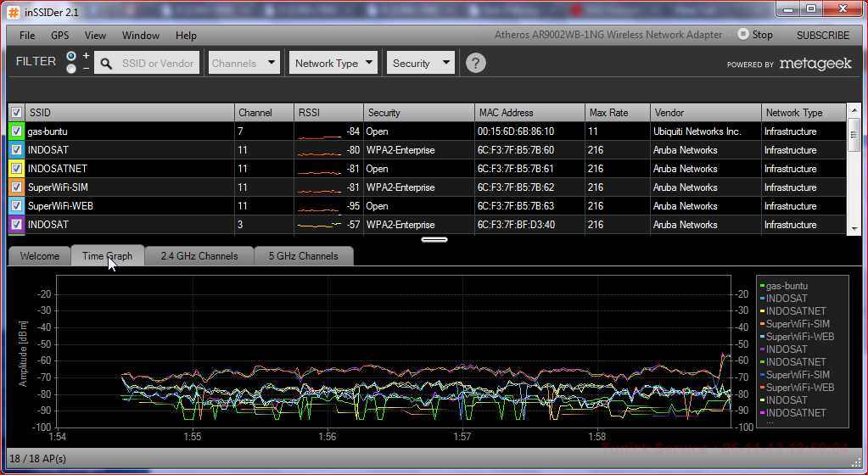Click RSSI value -57 cell
Viewport: 868px width, 475px height.
(353, 225)
